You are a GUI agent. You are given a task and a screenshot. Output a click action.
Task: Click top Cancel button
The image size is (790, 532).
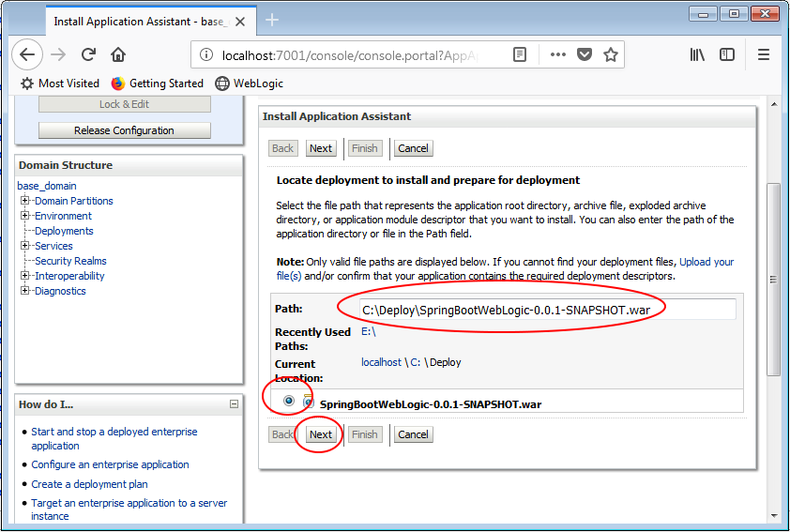coord(413,148)
